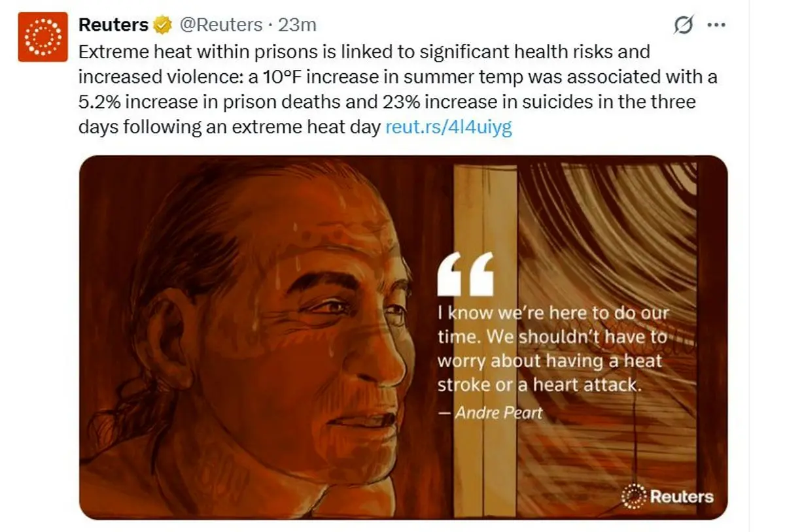Follow the reut.rs/4l4uiyg article link
This screenshot has height=532, width=785.
click(449, 126)
